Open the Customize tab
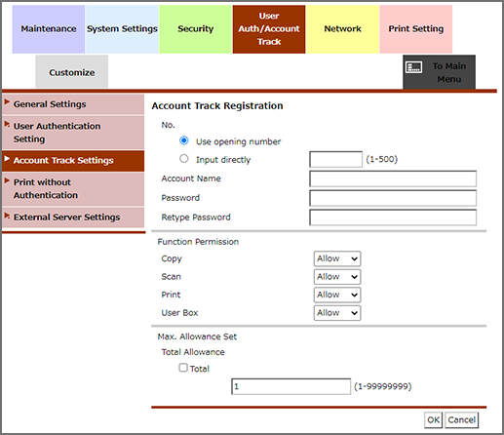504x435 pixels. 72,71
